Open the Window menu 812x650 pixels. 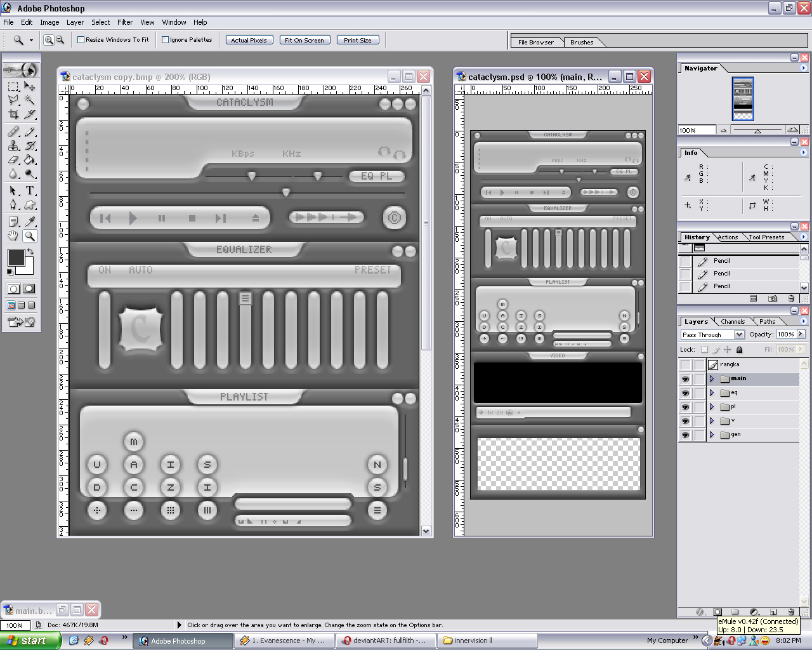pos(174,22)
